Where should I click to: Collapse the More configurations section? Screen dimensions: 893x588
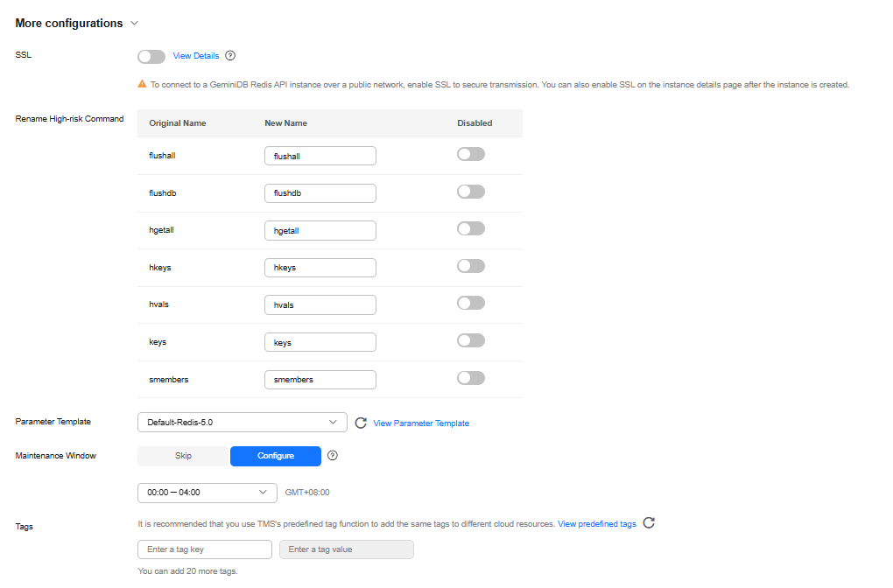(x=134, y=24)
